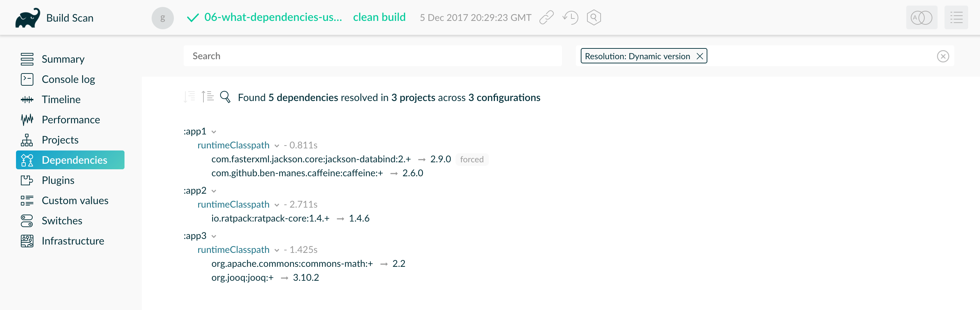Collapse the runtimeClasspath under :app2
Screen dimensions: 980x310
tap(277, 205)
